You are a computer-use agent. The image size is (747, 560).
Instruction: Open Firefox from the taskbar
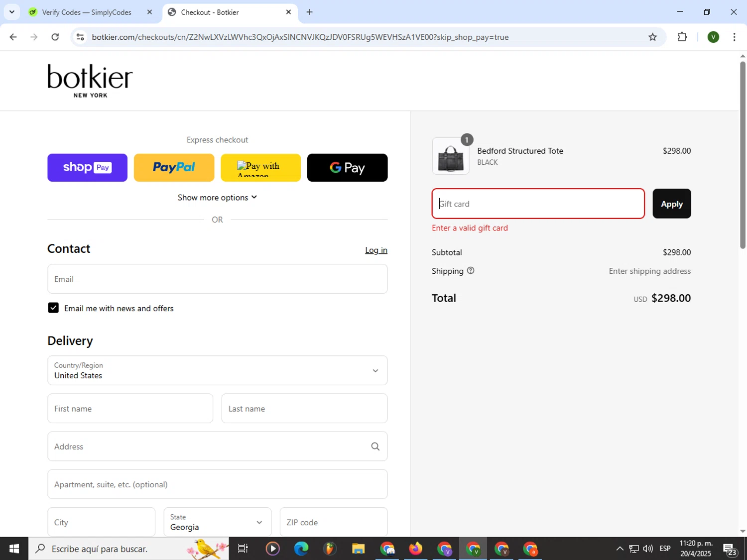click(415, 549)
